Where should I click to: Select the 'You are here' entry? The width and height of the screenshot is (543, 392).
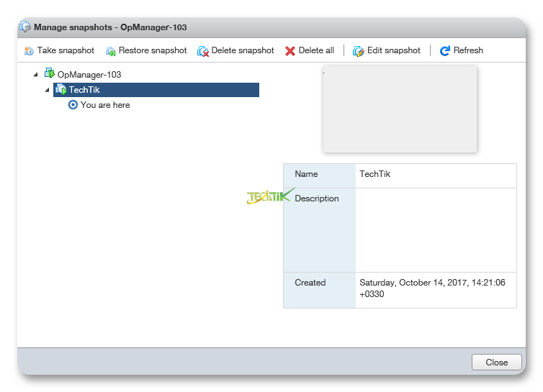pos(105,105)
